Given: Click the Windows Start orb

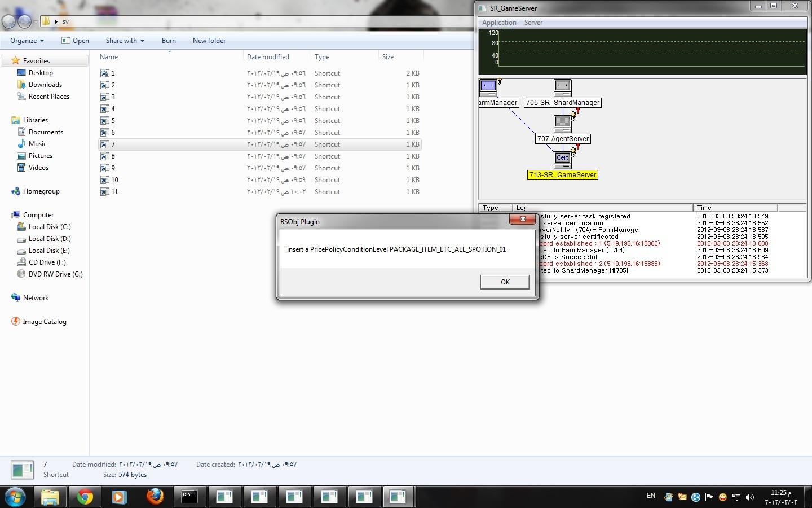Looking at the screenshot, I should (x=15, y=497).
